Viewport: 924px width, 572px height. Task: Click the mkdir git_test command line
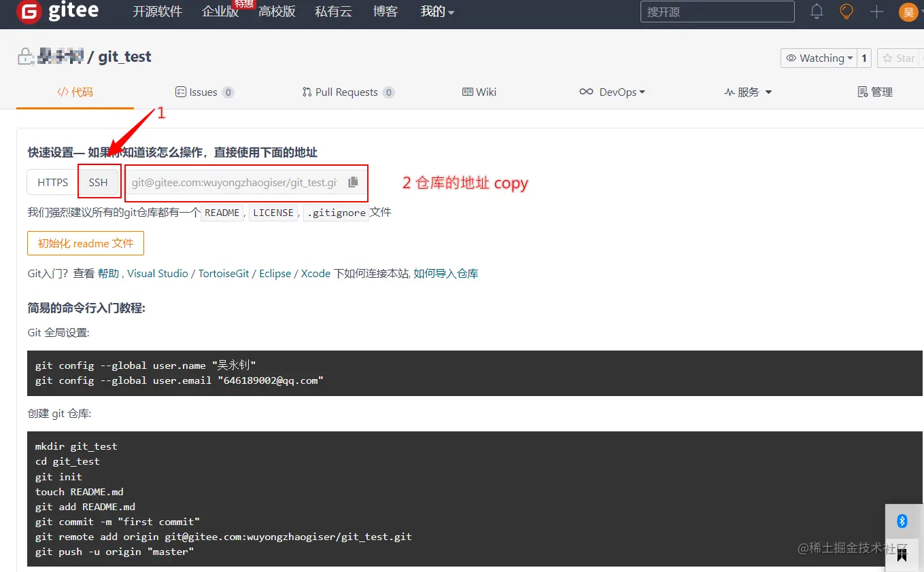pyautogui.click(x=76, y=446)
